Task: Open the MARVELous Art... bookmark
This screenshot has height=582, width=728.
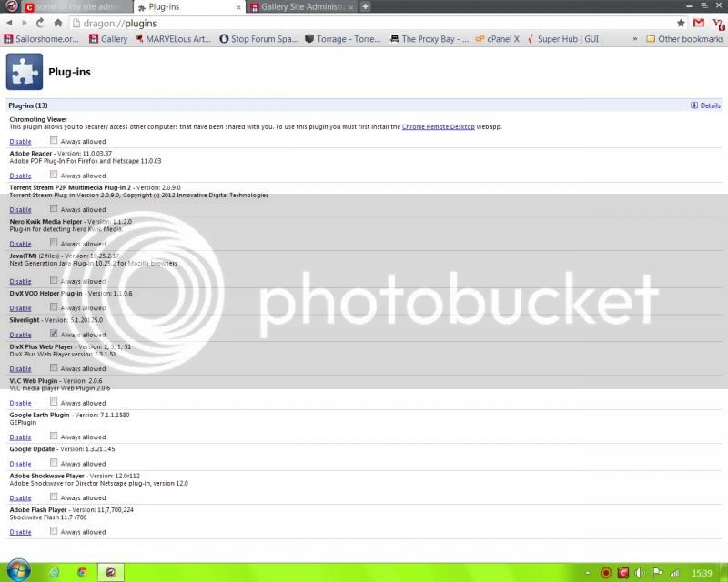Action: 173,39
